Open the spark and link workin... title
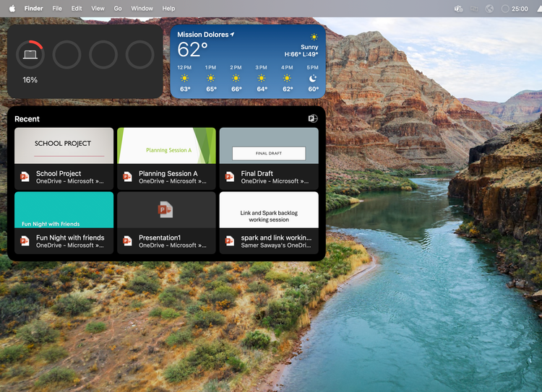542x392 pixels. click(276, 238)
